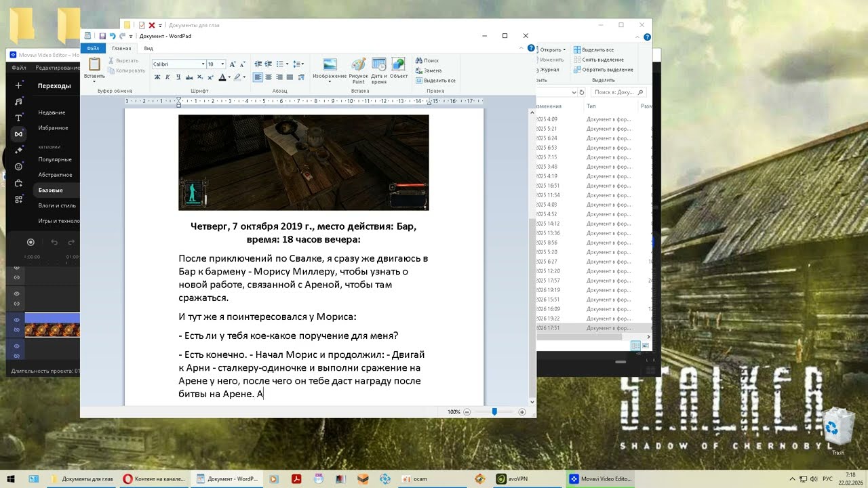
Task: Click the Grow font icon
Action: (x=233, y=64)
